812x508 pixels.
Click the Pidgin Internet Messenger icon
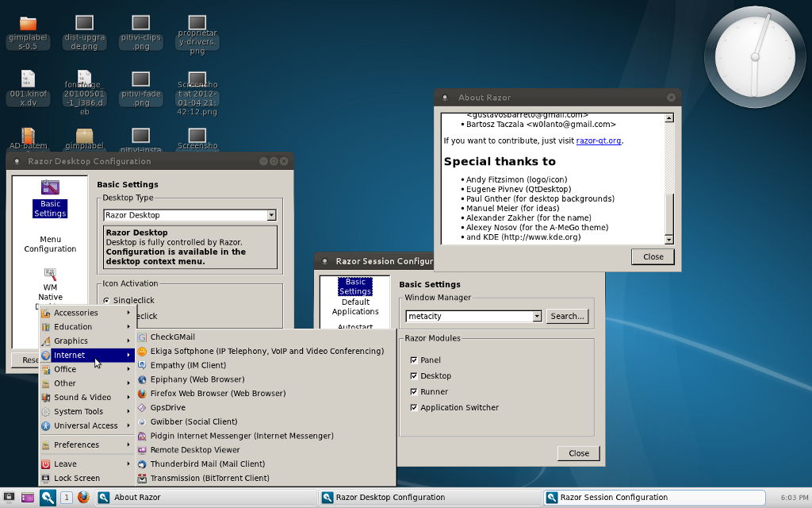click(x=143, y=436)
